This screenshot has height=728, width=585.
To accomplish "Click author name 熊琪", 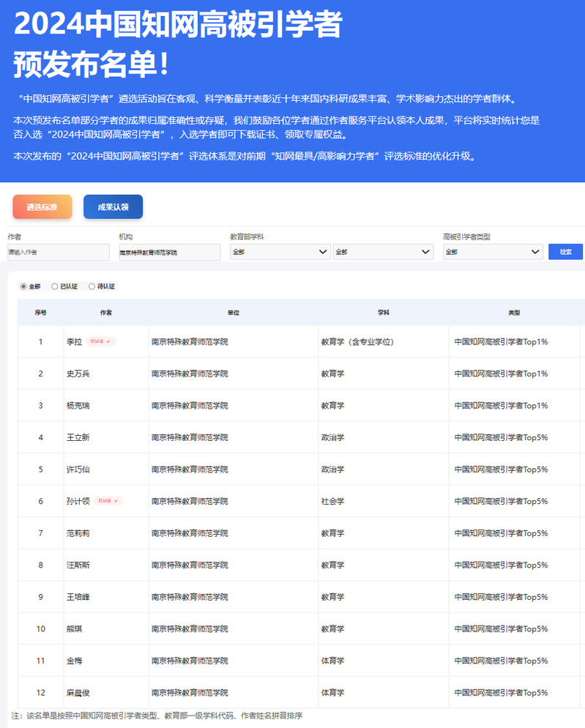I will click(x=74, y=628).
